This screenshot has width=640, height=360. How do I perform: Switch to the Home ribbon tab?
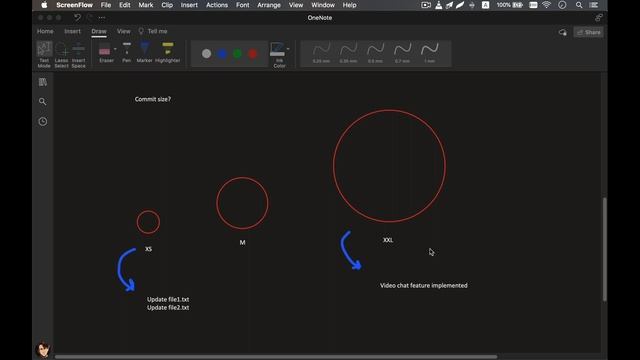45,31
